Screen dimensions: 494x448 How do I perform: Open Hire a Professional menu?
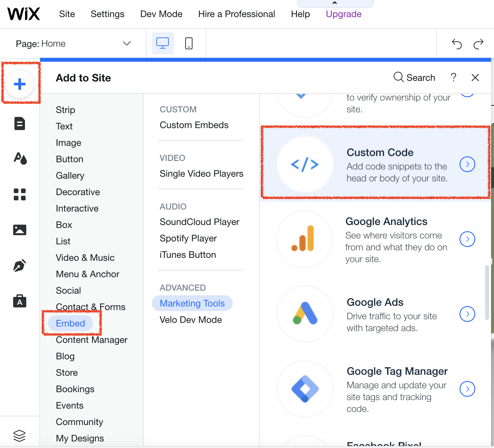(236, 14)
